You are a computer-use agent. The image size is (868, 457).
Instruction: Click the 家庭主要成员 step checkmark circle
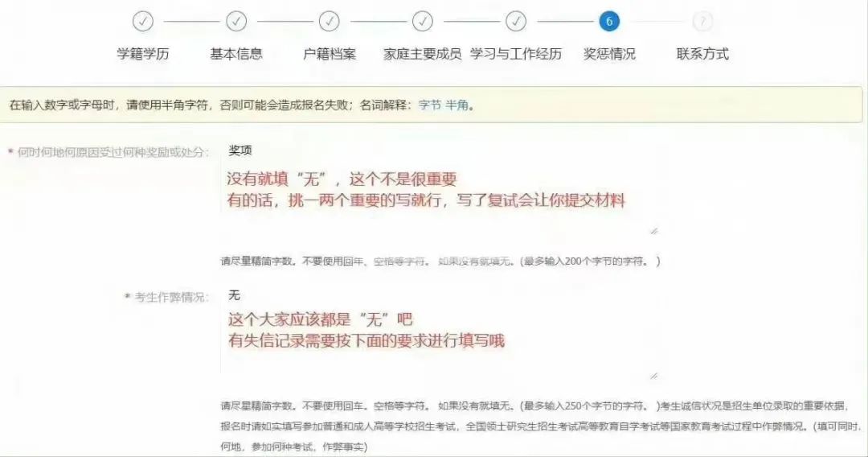pos(423,22)
